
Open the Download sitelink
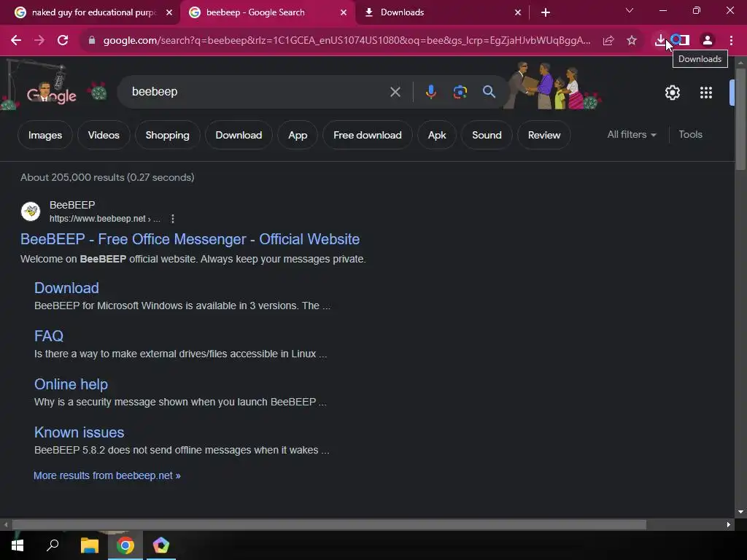tap(66, 288)
